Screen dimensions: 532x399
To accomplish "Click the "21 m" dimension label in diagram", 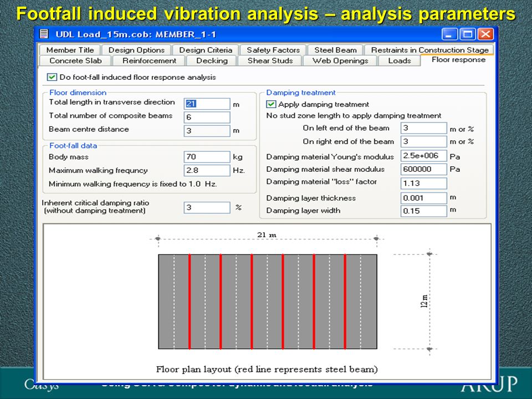I will (267, 235).
